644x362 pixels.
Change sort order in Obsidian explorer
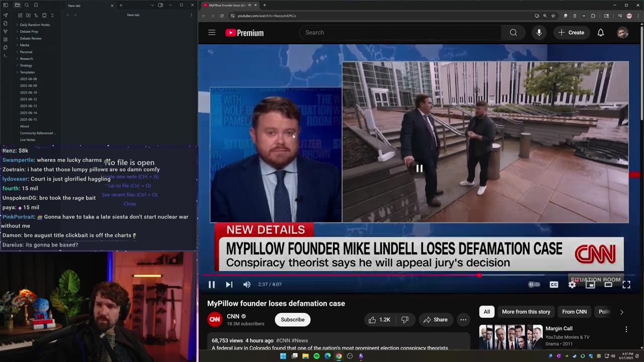(x=36, y=15)
